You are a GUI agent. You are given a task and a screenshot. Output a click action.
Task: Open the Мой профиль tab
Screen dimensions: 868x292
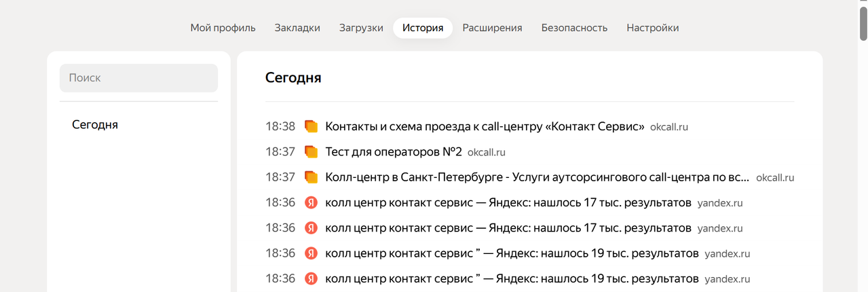click(x=223, y=28)
